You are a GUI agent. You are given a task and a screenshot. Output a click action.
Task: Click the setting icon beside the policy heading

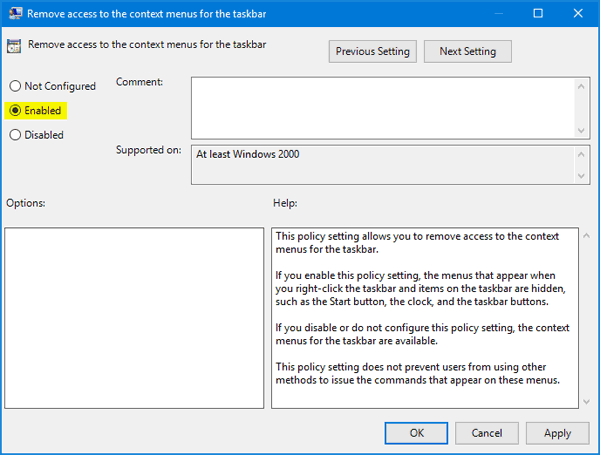[x=15, y=46]
